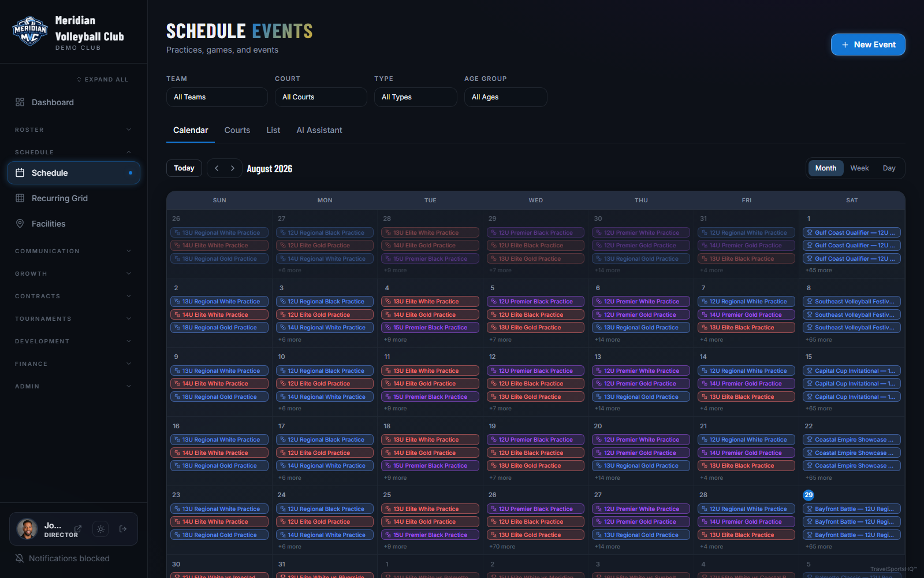Open 13U Elite Black Practice on August 28
Image resolution: width=924 pixels, height=578 pixels.
coord(746,535)
